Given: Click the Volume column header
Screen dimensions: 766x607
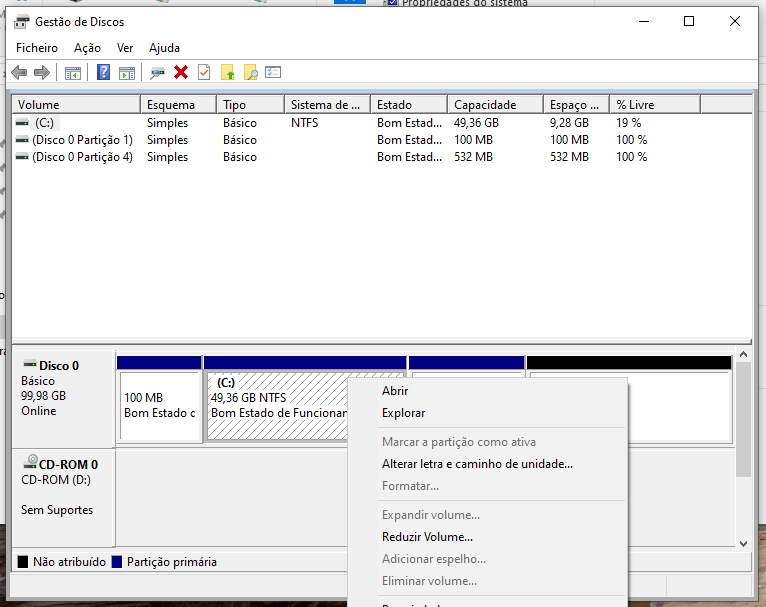Looking at the screenshot, I should pyautogui.click(x=39, y=105).
